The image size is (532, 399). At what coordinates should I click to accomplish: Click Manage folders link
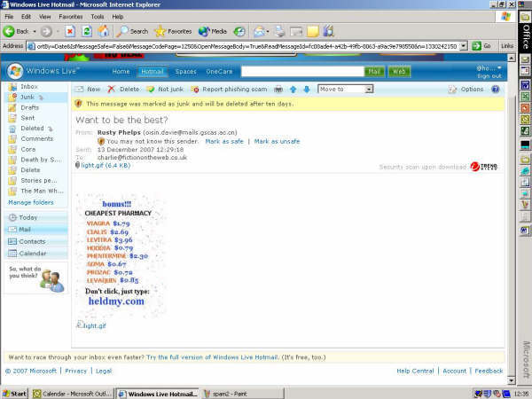(x=31, y=202)
